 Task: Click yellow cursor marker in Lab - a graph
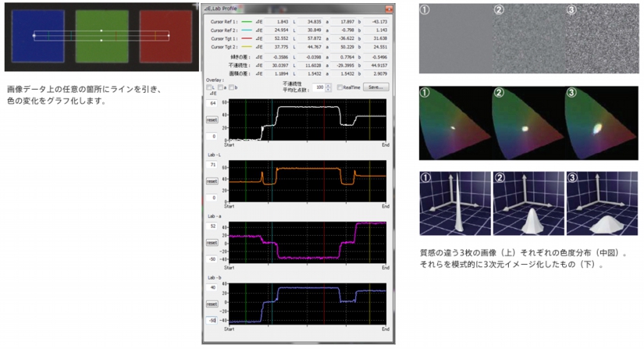click(x=369, y=242)
